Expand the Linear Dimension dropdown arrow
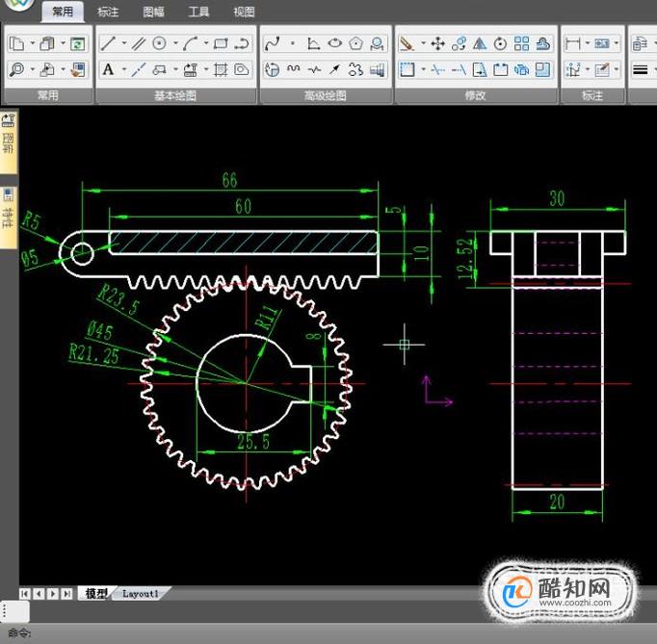The width and height of the screenshot is (657, 644). click(588, 42)
